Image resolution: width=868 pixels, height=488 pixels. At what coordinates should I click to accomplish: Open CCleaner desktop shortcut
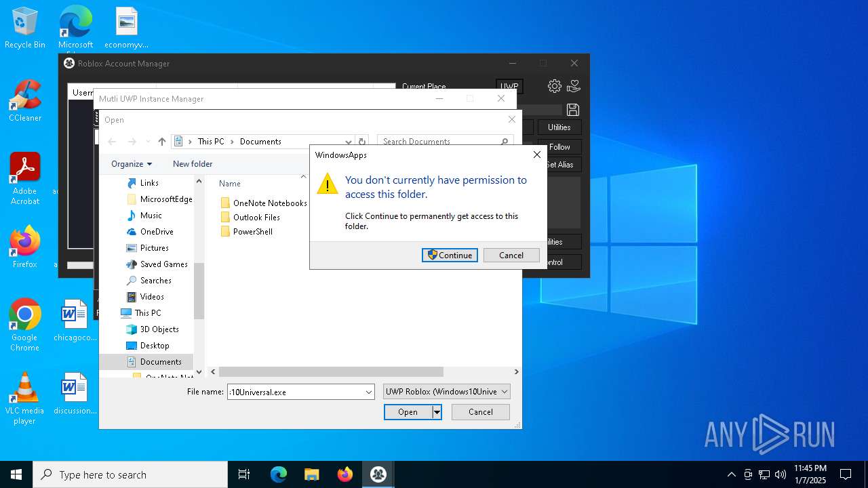25,101
